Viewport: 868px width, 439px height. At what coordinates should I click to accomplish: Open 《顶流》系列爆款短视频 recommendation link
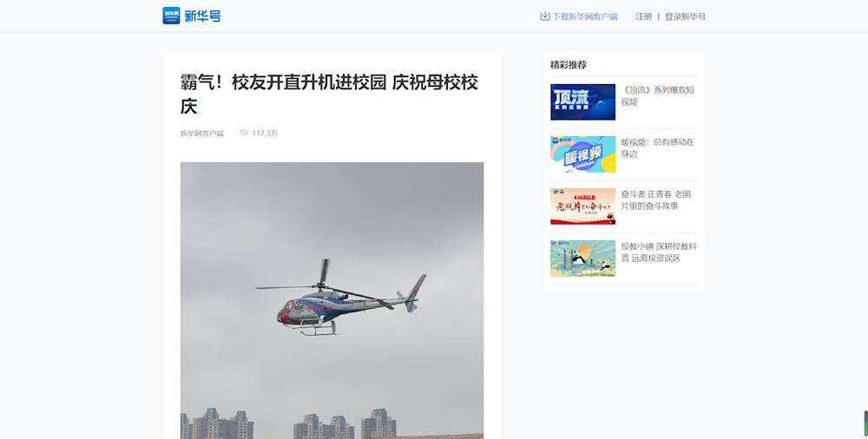pyautogui.click(x=658, y=95)
